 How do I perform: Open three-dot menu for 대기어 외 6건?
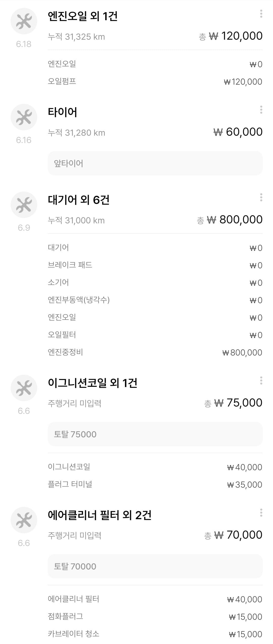click(x=261, y=197)
